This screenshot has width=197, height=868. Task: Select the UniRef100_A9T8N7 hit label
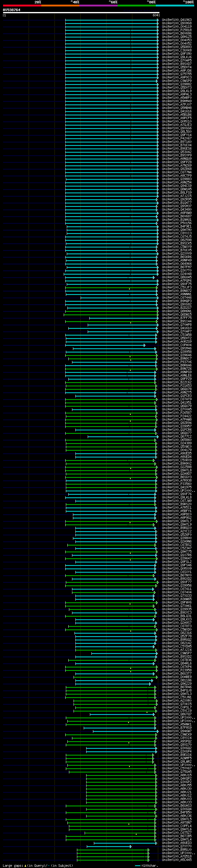[x=177, y=822]
